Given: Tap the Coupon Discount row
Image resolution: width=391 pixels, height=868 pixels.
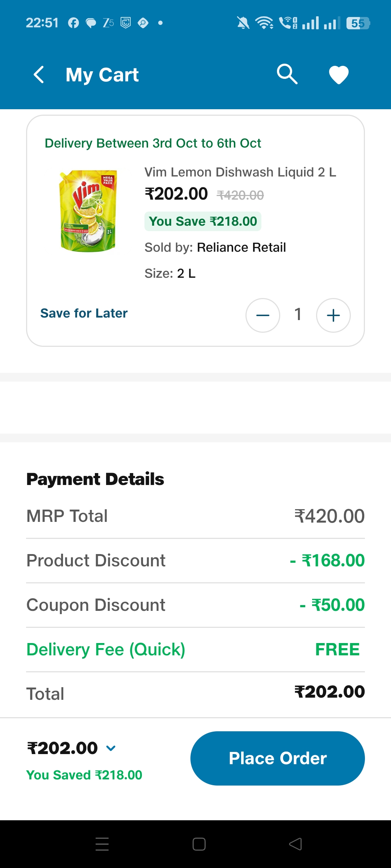Looking at the screenshot, I should pyautogui.click(x=195, y=605).
